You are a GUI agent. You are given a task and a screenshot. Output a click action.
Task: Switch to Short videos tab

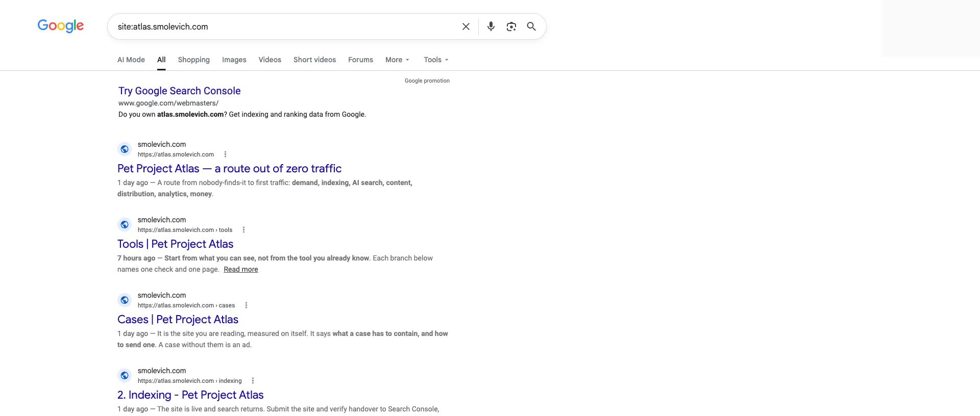314,60
